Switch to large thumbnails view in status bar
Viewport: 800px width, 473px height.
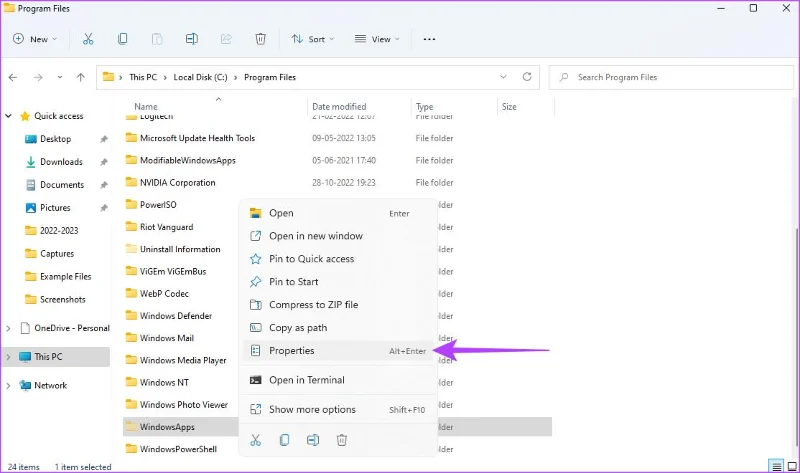792,466
